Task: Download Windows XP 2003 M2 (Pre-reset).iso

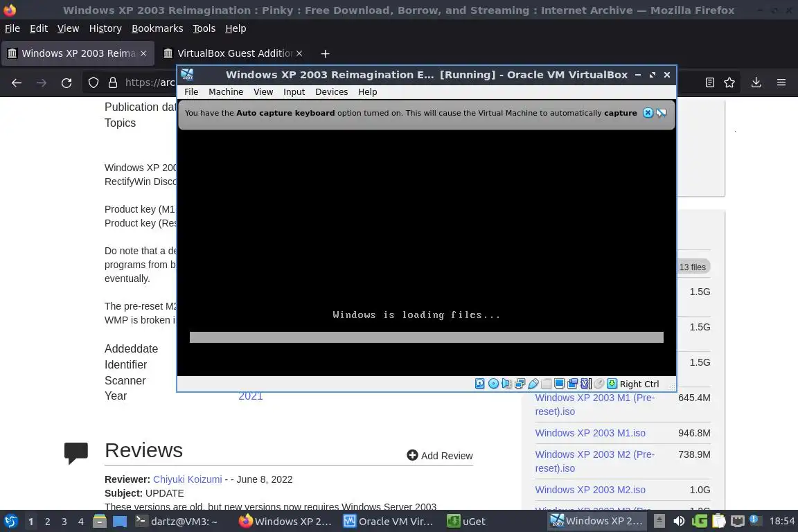Action: click(594, 461)
